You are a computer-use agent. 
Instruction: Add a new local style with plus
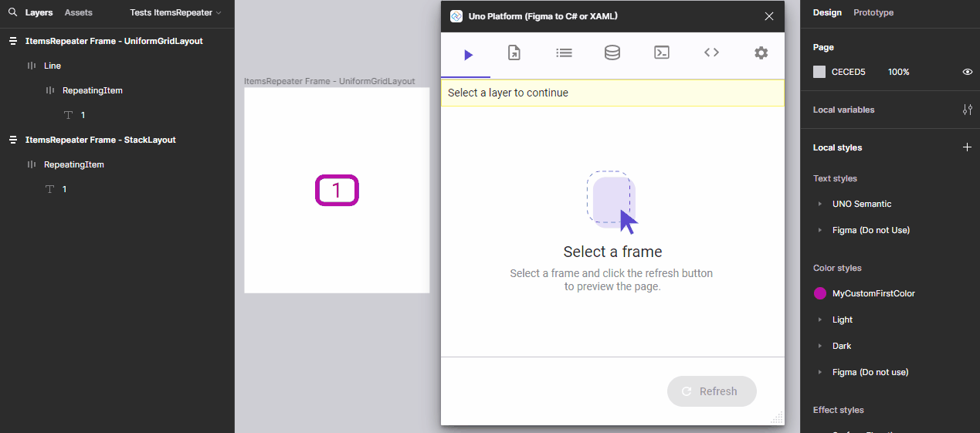(x=967, y=147)
